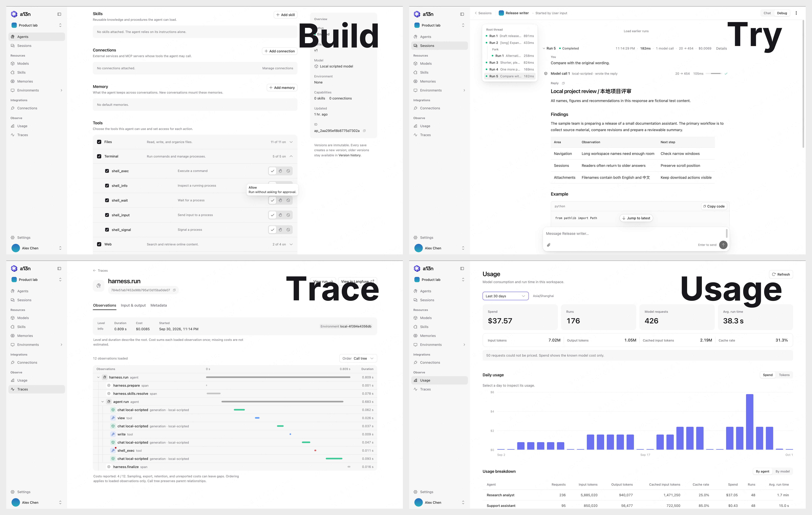Collapse the sidebar in the Build panel
This screenshot has height=515, width=812.
[x=59, y=14]
